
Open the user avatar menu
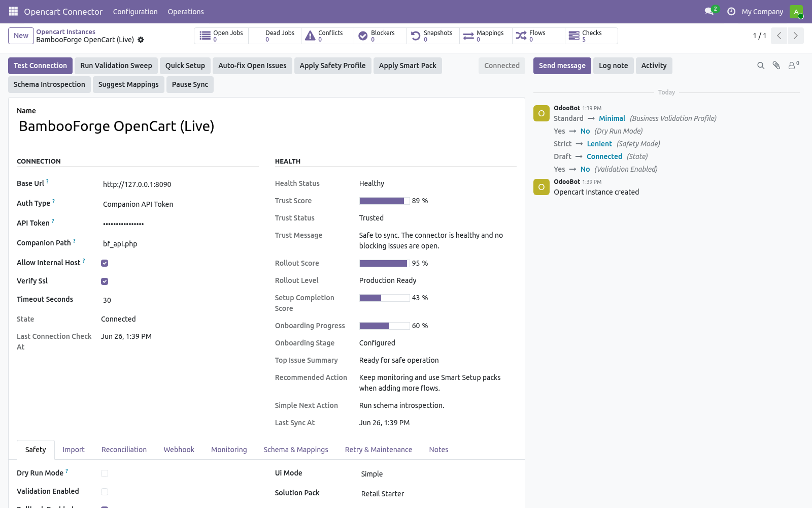point(796,11)
